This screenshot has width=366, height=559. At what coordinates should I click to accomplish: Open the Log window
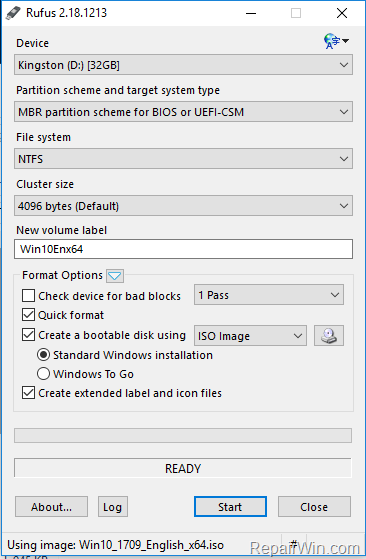tap(113, 507)
